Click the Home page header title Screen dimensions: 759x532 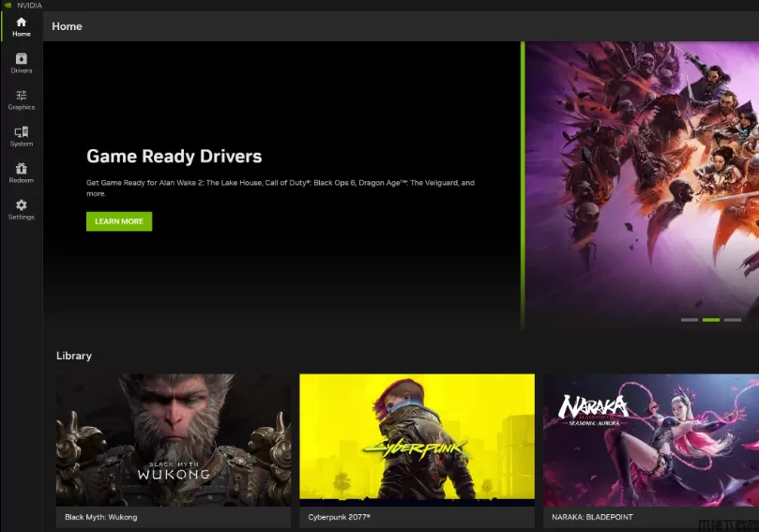click(x=67, y=26)
